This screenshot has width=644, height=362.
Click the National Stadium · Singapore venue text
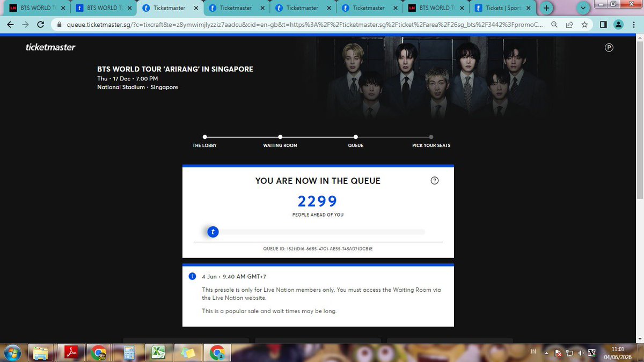coord(137,87)
